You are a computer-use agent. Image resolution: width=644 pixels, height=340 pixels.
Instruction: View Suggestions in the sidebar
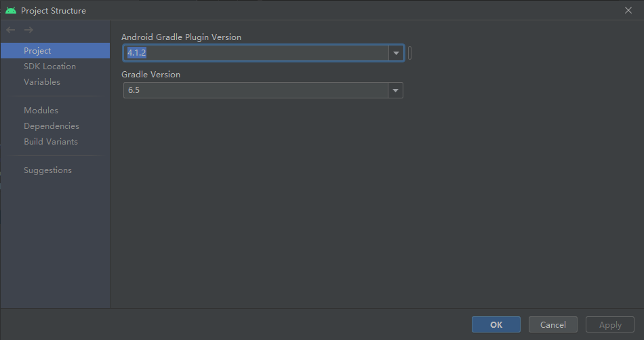coord(47,170)
